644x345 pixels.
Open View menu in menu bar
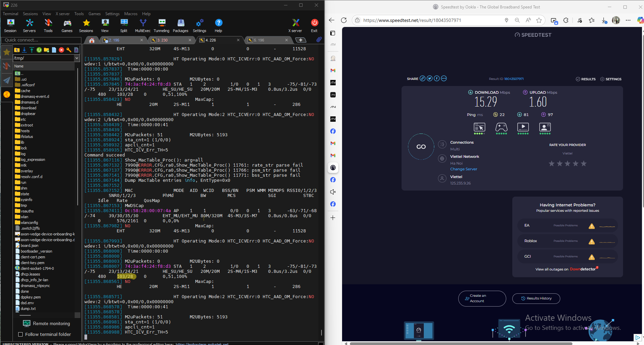[x=47, y=14]
